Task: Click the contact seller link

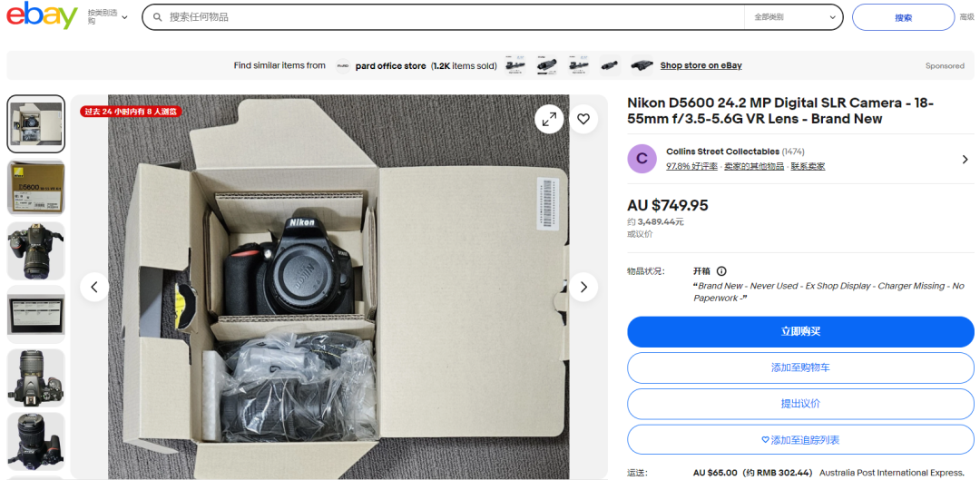Action: pos(808,166)
